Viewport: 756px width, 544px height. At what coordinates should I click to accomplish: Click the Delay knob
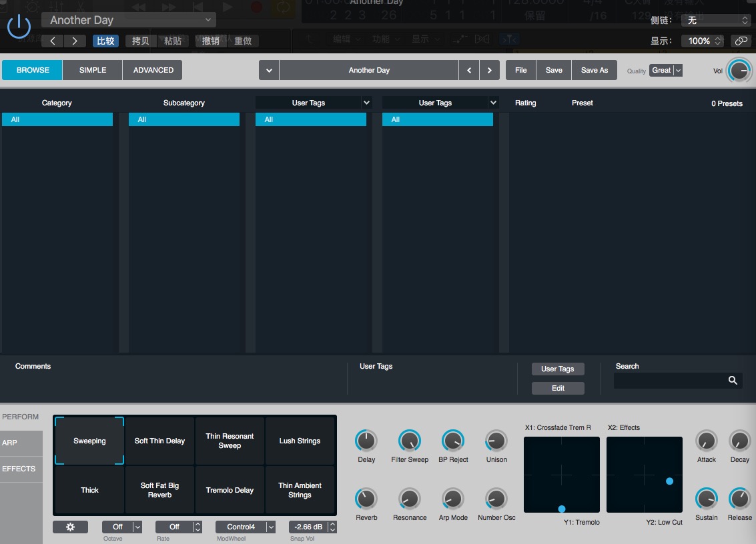pos(366,441)
